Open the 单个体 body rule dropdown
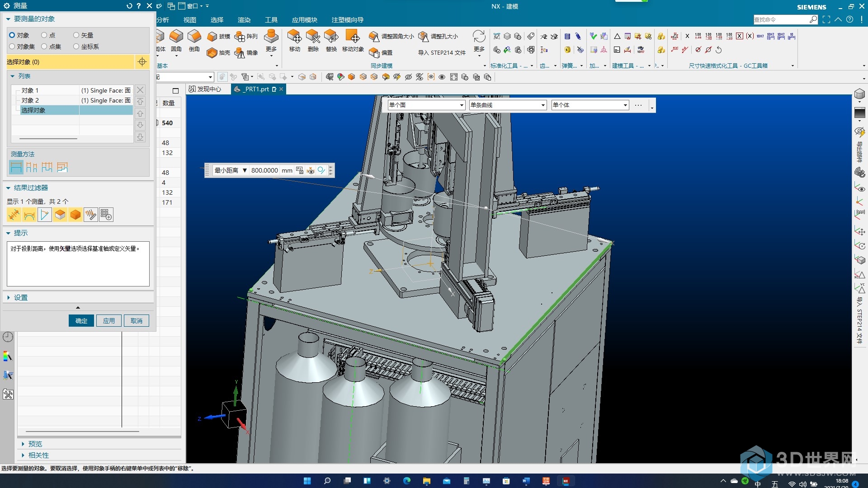The width and height of the screenshot is (868, 488). click(590, 105)
